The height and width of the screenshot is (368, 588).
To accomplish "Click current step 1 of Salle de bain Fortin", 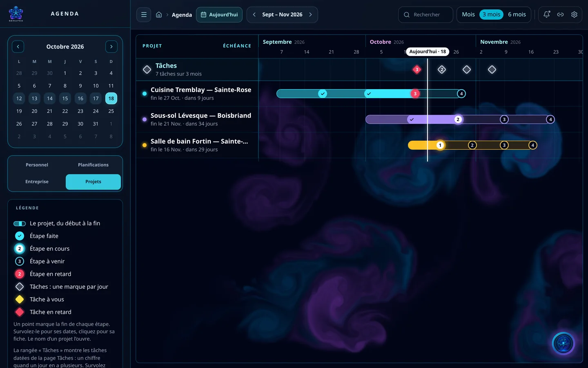I will (x=440, y=145).
